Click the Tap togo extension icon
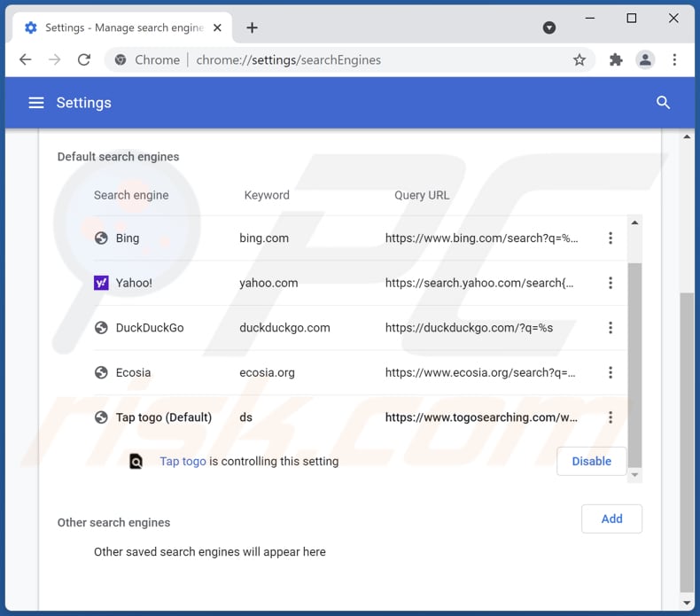Image resolution: width=700 pixels, height=616 pixels. point(136,461)
